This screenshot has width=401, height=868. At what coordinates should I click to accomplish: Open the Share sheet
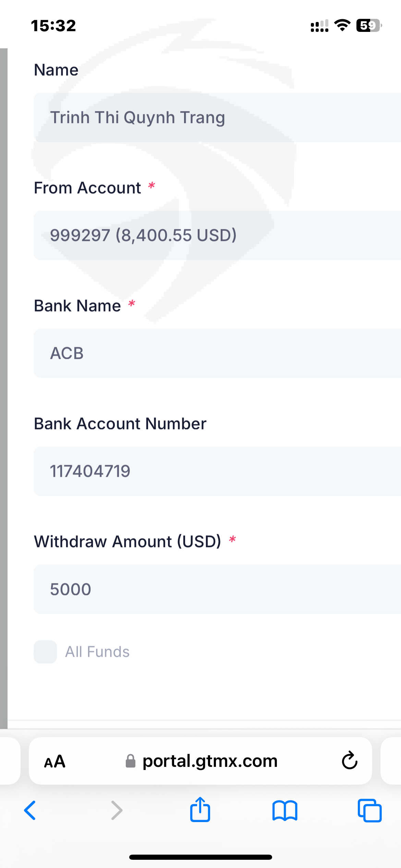(200, 810)
